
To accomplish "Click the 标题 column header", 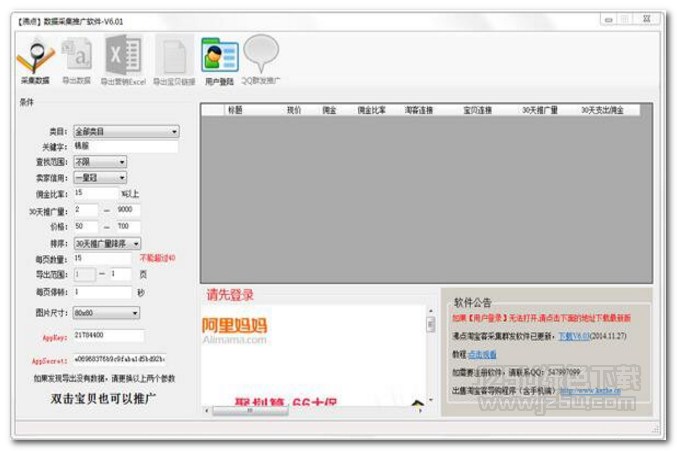I will [235, 110].
